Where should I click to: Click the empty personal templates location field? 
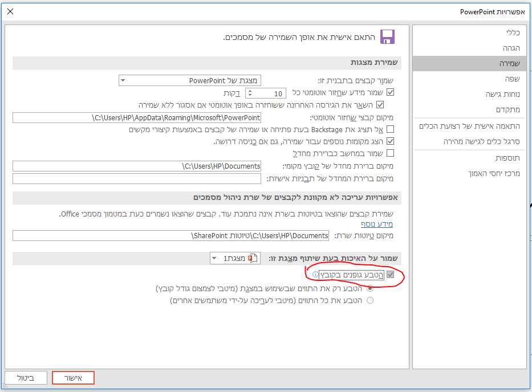click(137, 179)
